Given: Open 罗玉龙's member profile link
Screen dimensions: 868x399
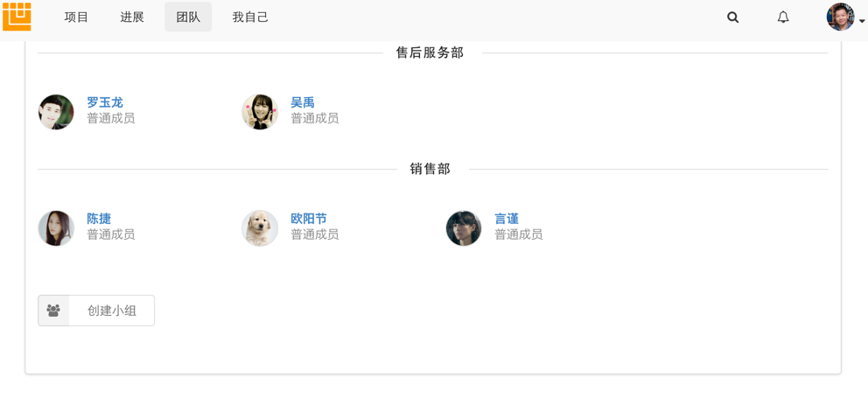Looking at the screenshot, I should click(105, 102).
